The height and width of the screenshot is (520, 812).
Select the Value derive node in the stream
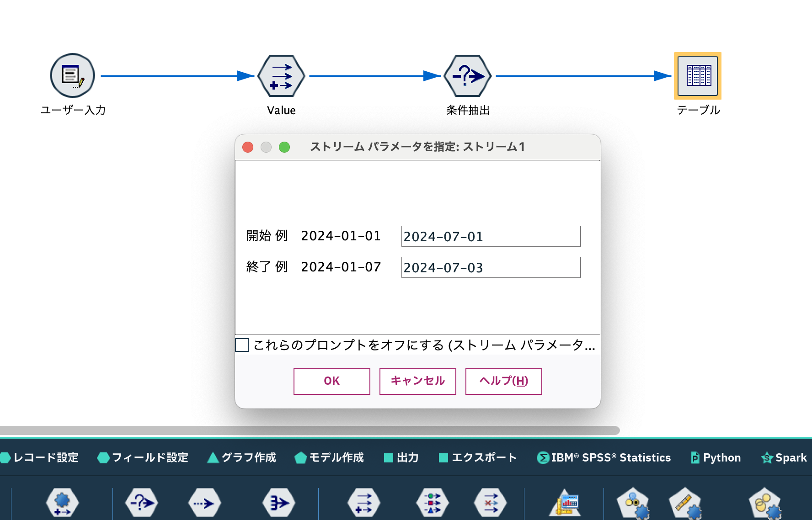(281, 75)
